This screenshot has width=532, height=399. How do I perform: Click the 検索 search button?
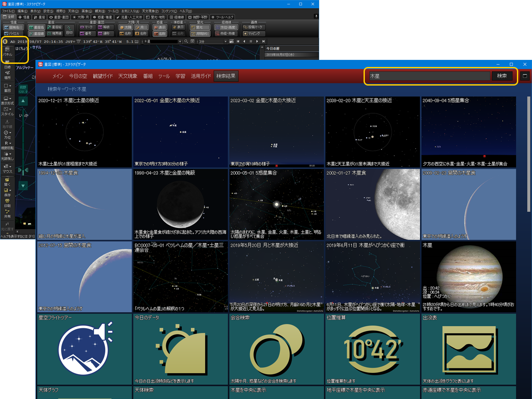[x=502, y=76]
